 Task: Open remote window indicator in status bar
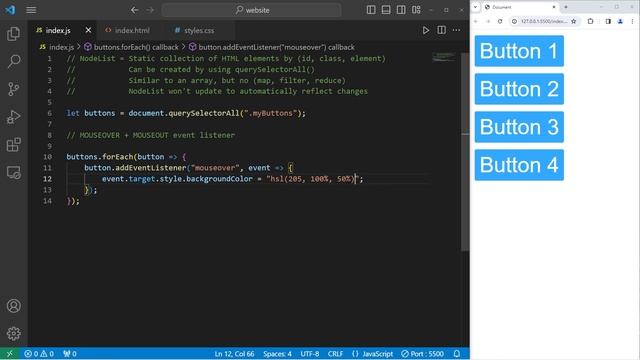coord(9,353)
